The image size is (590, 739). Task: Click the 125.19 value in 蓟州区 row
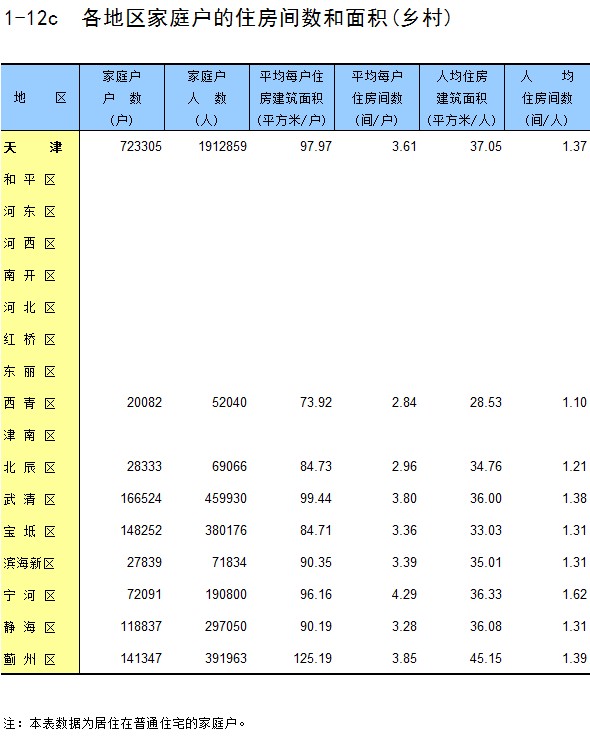313,658
